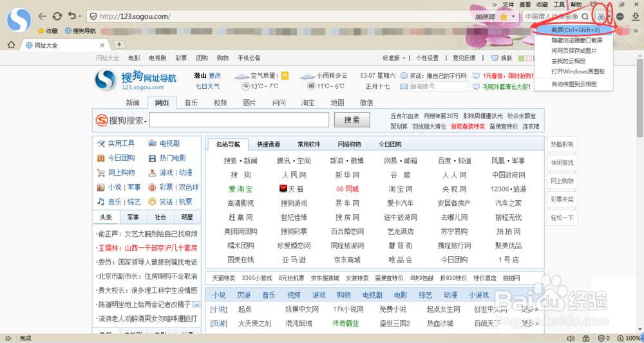Open the 查看 menu

pos(525,5)
